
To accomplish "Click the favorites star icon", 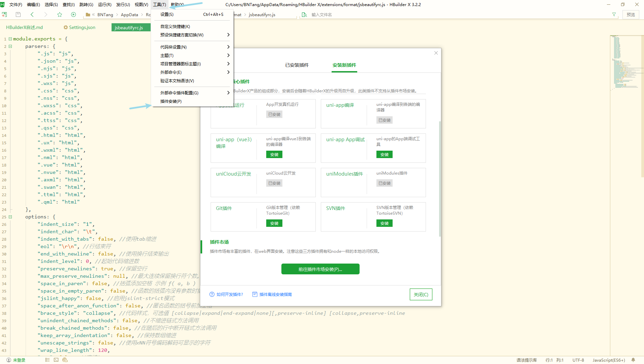I will (x=60, y=14).
